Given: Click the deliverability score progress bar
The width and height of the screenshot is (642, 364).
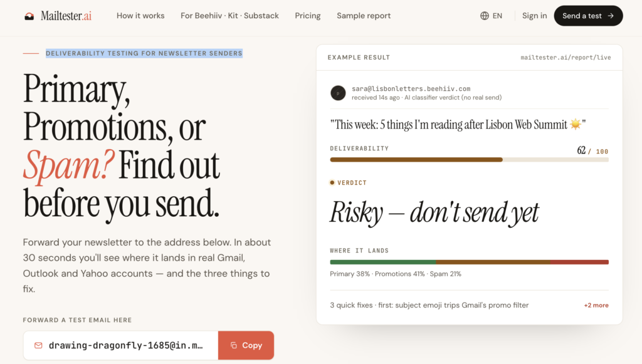Looking at the screenshot, I should [x=469, y=160].
